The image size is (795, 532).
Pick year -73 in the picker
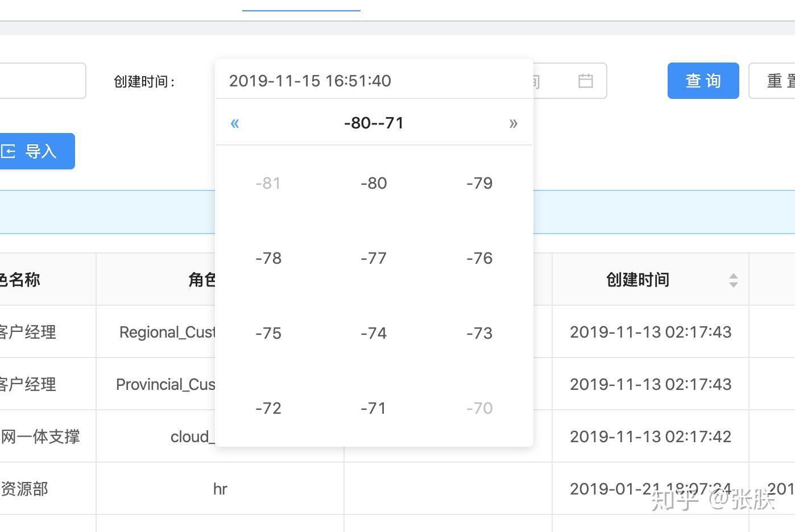point(479,333)
